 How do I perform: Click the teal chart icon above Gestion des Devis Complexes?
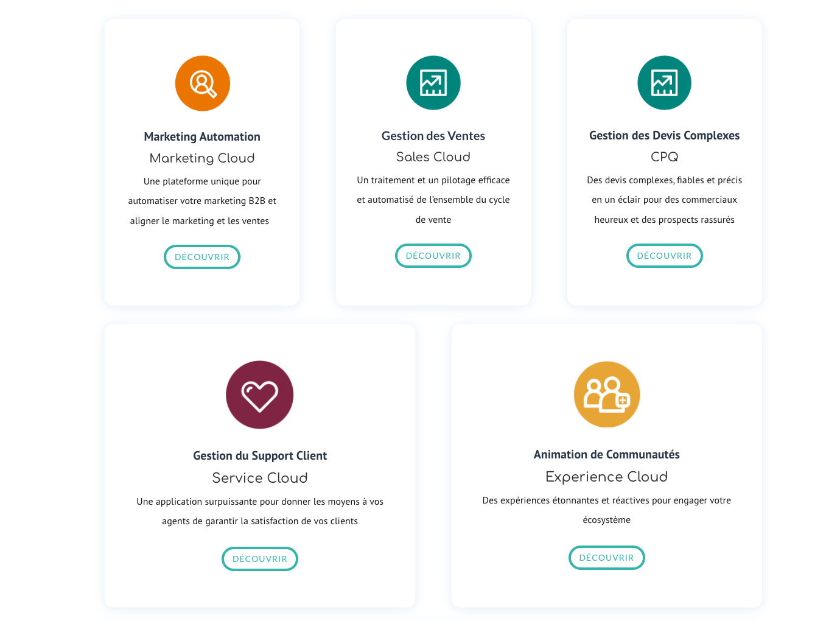(x=664, y=83)
